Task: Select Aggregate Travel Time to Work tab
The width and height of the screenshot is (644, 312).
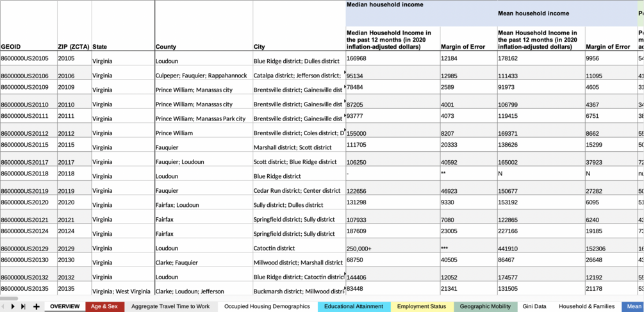Action: coord(170,307)
